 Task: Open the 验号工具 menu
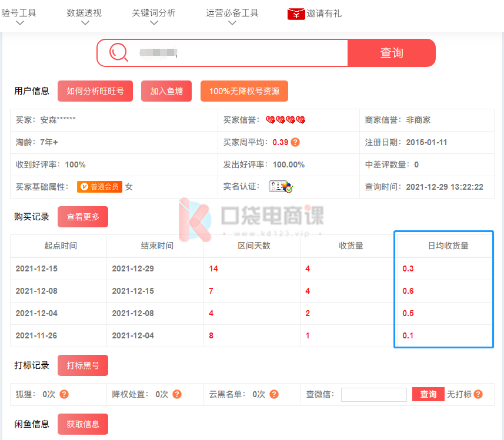point(19,13)
